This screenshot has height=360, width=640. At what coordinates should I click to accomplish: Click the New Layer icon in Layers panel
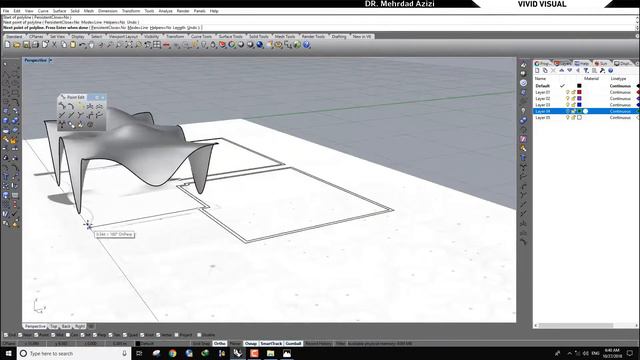(538, 71)
